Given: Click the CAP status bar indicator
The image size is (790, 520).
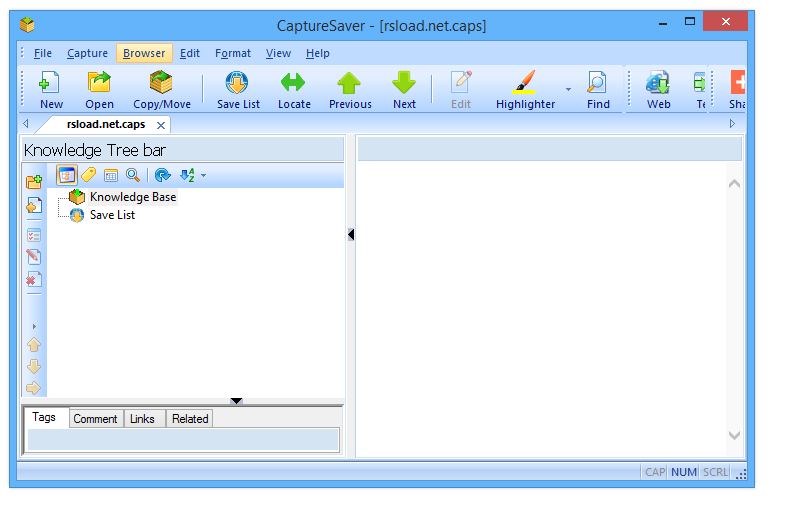Looking at the screenshot, I should (655, 472).
